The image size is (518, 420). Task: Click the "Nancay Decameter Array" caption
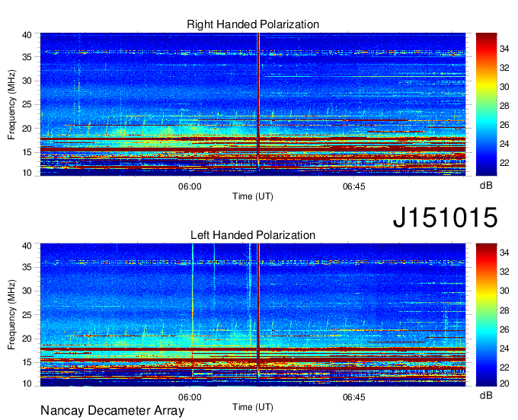112,410
